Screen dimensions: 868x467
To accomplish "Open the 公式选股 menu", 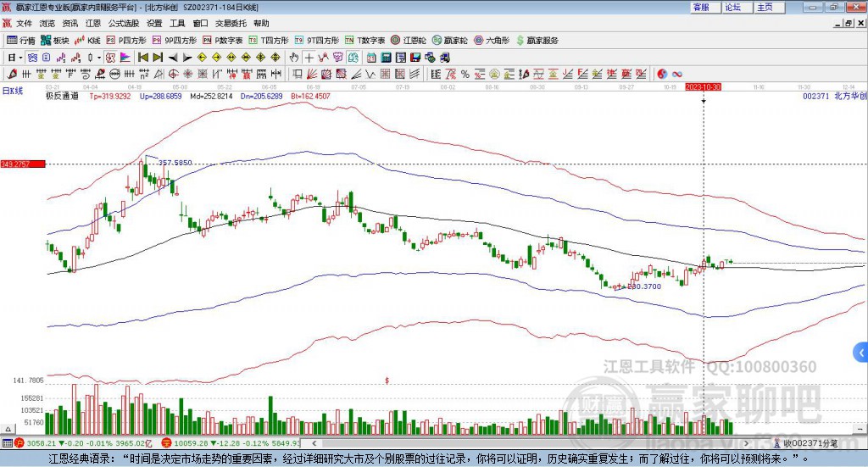I will click(x=124, y=23).
